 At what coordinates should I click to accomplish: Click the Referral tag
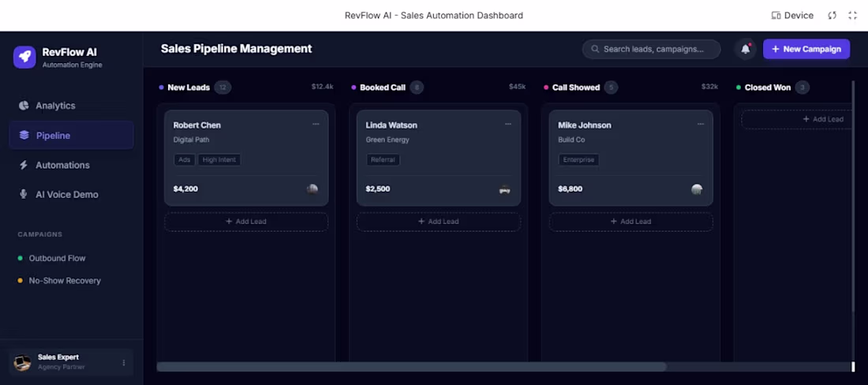point(383,160)
